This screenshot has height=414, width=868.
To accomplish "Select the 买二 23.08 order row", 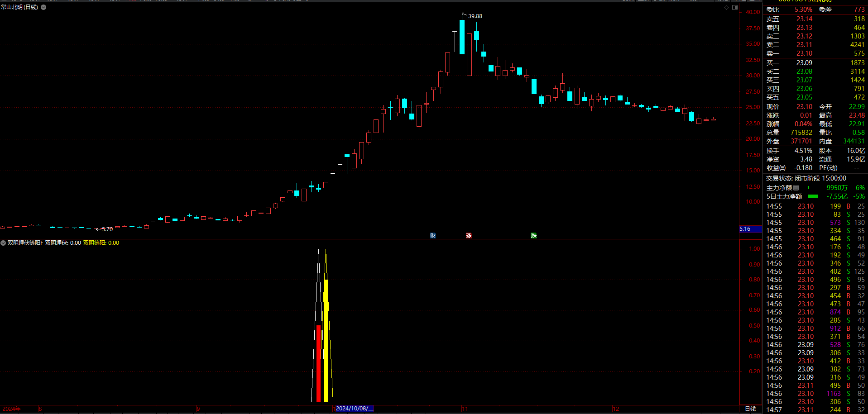I will tap(815, 71).
